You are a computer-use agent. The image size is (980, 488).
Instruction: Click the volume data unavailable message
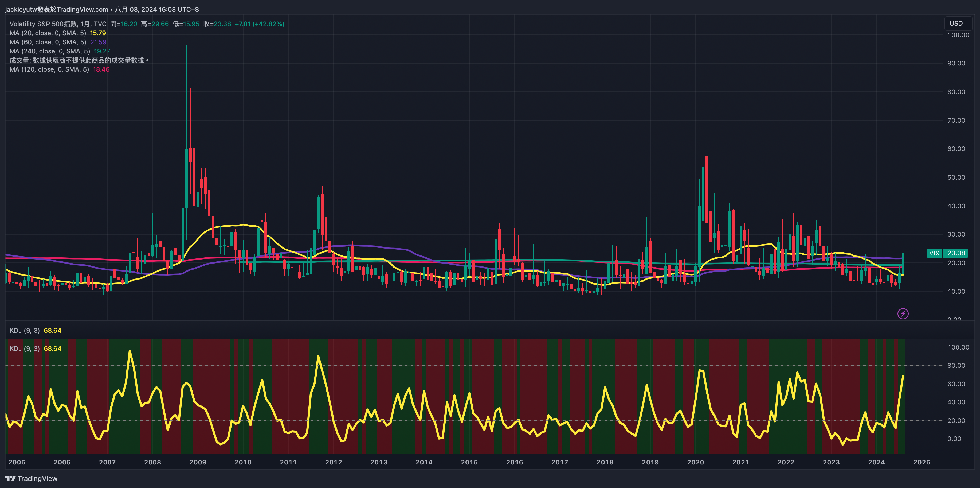(x=79, y=60)
